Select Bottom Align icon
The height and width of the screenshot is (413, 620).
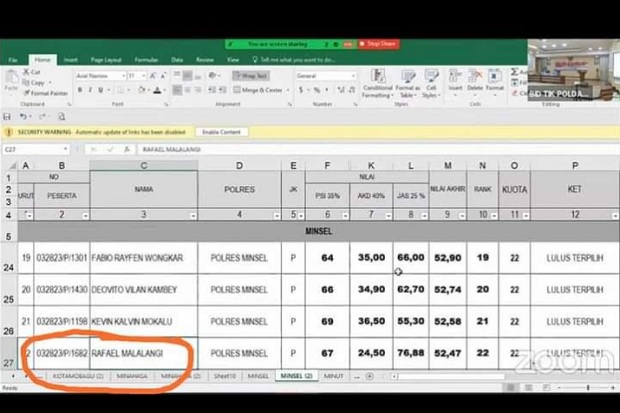[x=198, y=76]
